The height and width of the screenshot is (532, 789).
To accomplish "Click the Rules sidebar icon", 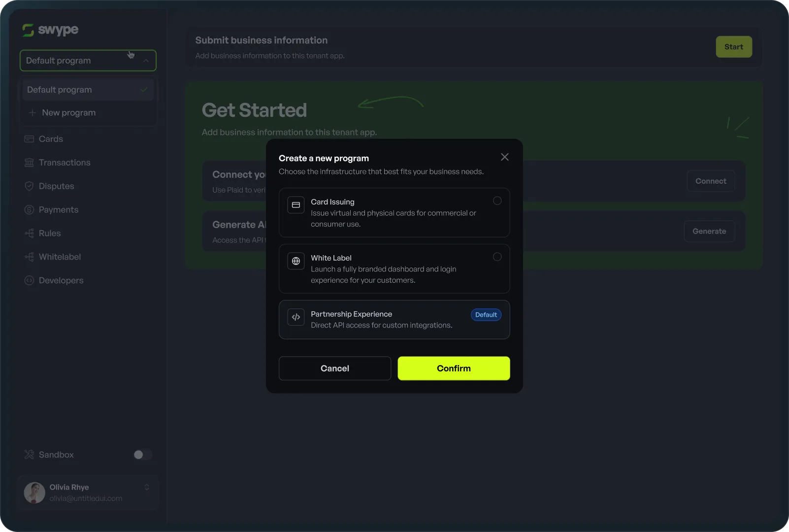I will click(29, 233).
